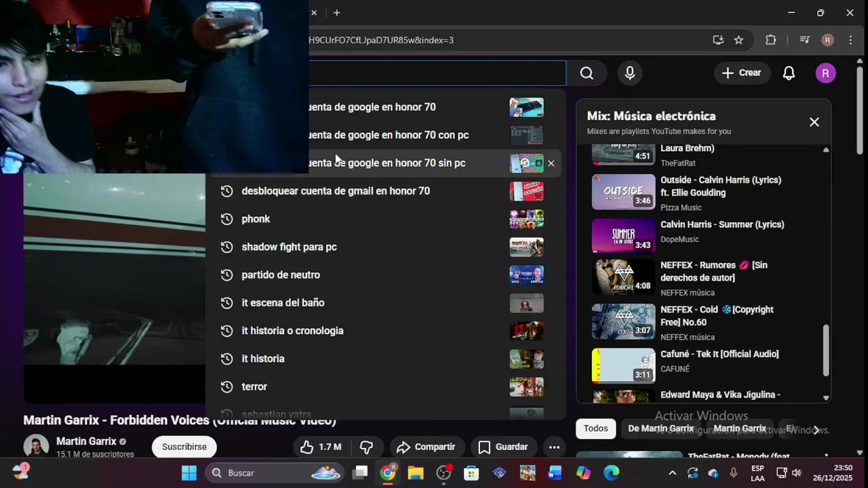Image resolution: width=868 pixels, height=488 pixels.
Task: Open the purple R account avatar
Action: coord(825,73)
